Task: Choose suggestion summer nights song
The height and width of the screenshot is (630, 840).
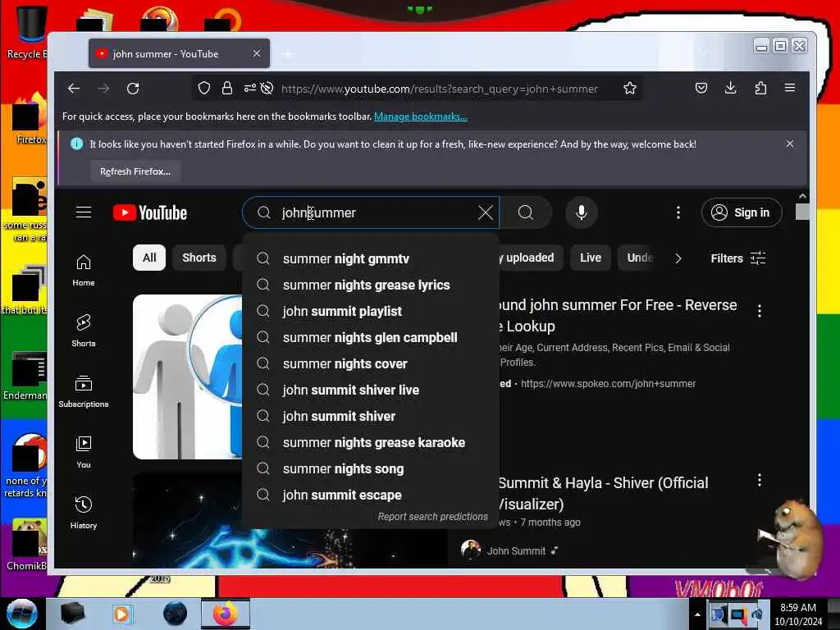Action: coord(371,468)
